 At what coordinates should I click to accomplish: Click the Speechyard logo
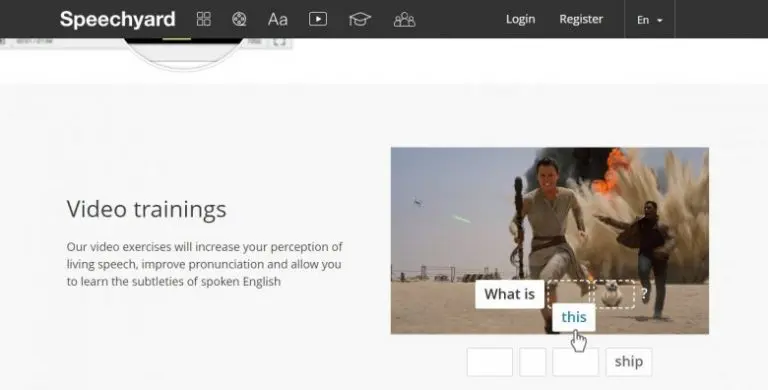pos(118,20)
